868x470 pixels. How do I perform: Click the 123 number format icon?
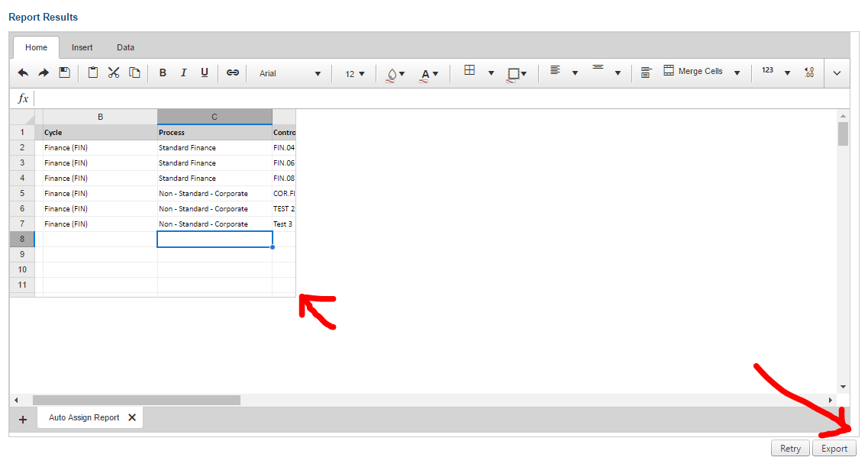click(767, 70)
